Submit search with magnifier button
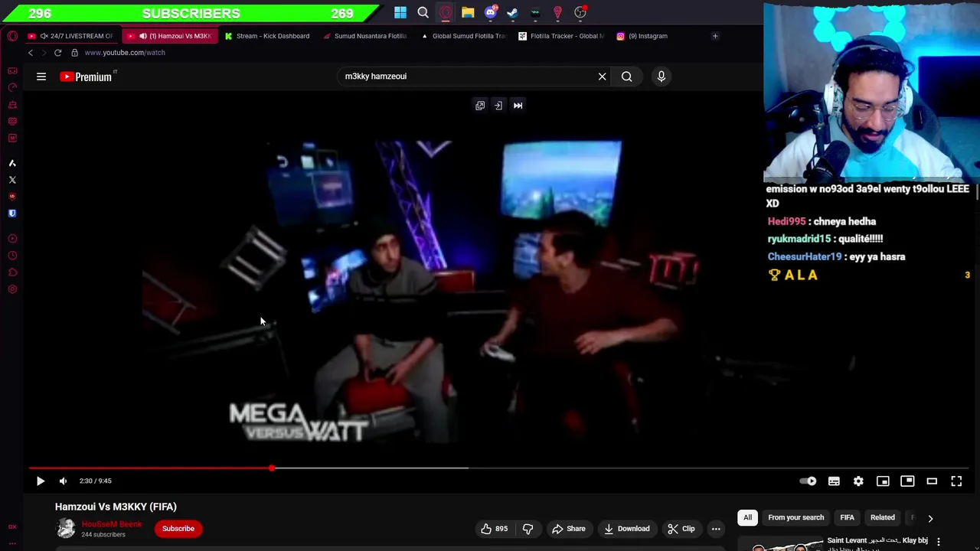 [626, 77]
